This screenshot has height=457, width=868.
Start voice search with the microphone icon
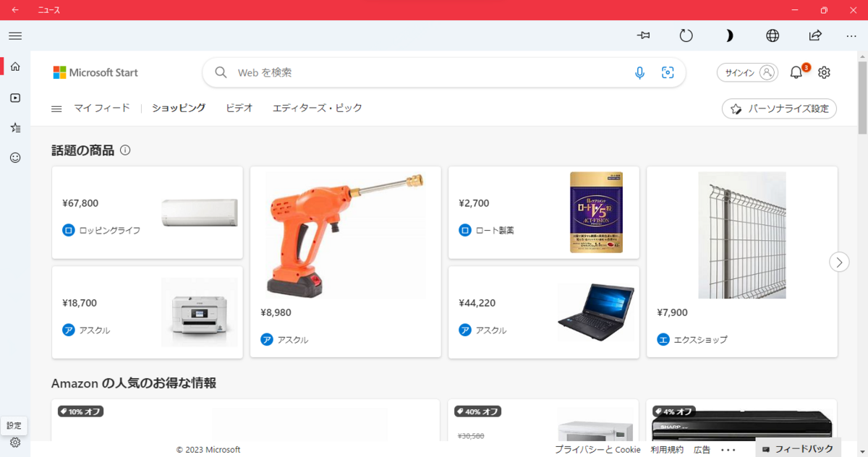[639, 72]
